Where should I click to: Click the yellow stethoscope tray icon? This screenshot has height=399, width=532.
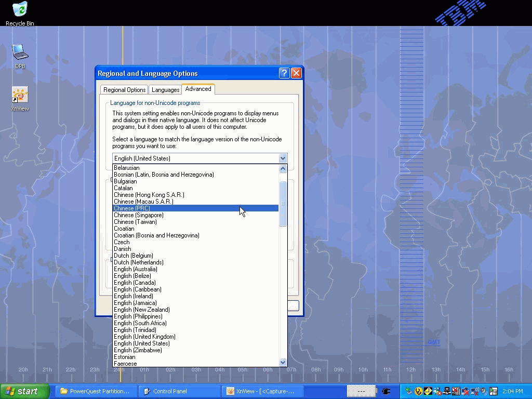click(x=418, y=391)
